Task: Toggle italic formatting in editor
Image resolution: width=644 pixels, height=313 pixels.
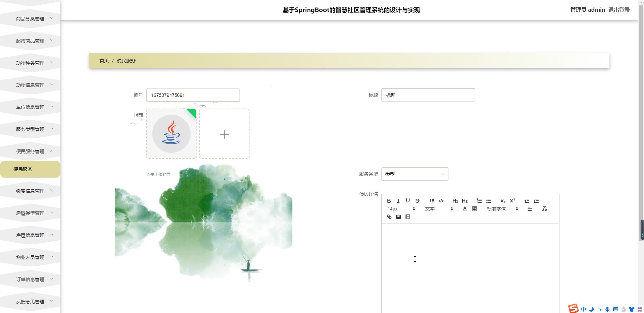Action: [398, 201]
